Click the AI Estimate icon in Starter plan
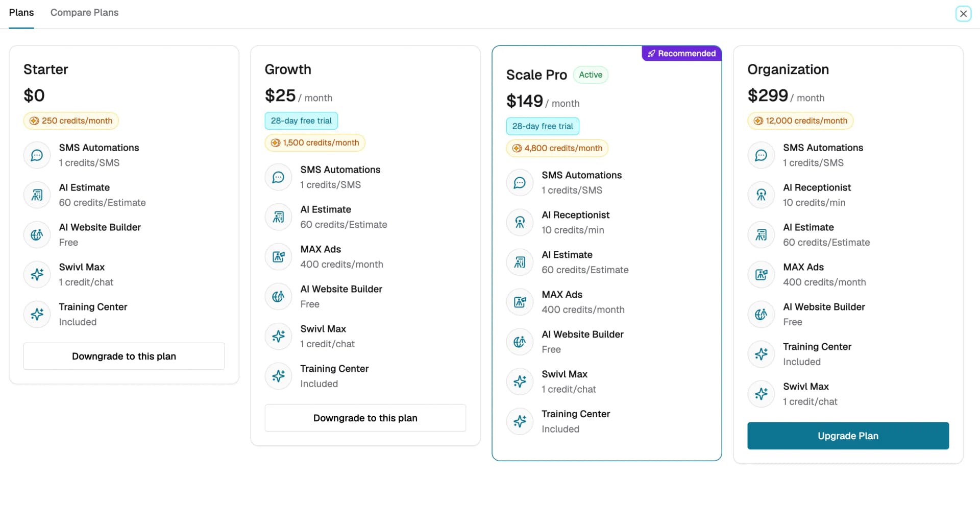This screenshot has height=525, width=980. click(x=37, y=195)
